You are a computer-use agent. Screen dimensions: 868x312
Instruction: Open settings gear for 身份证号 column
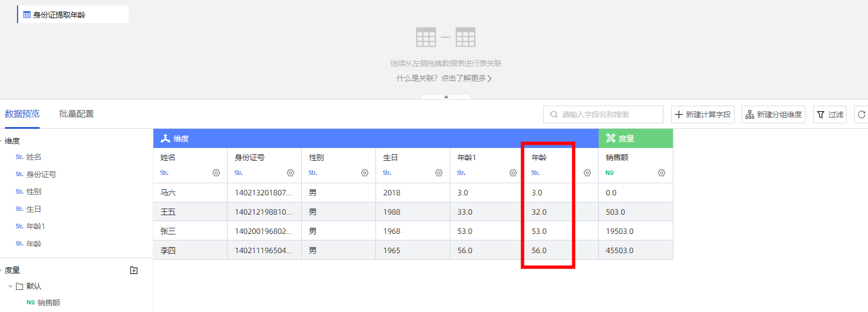[x=290, y=173]
